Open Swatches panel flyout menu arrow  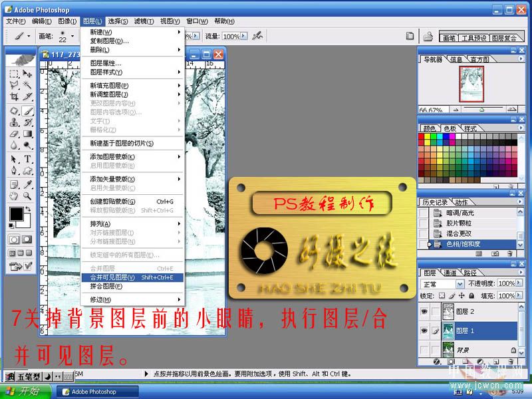(x=521, y=128)
